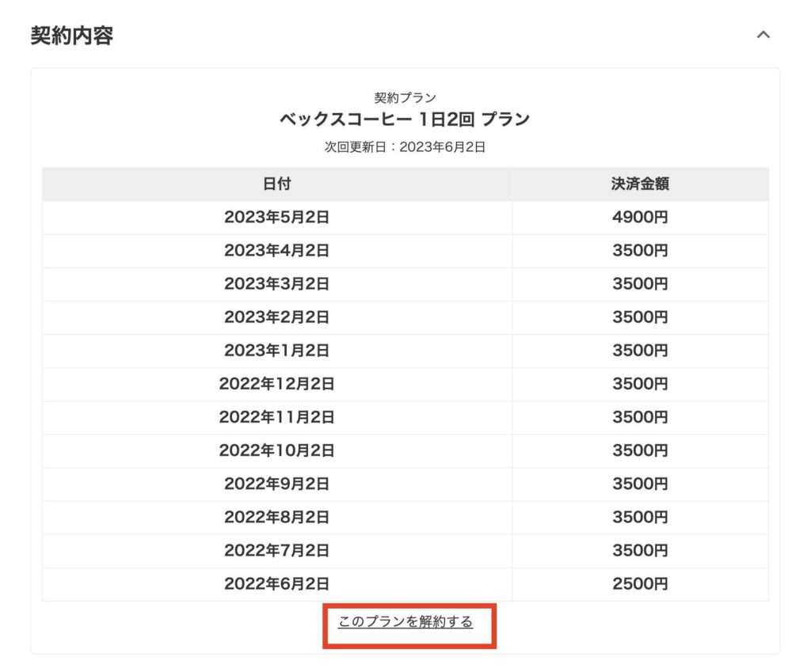Select the 2022年9月2日 date cell

[x=277, y=484]
